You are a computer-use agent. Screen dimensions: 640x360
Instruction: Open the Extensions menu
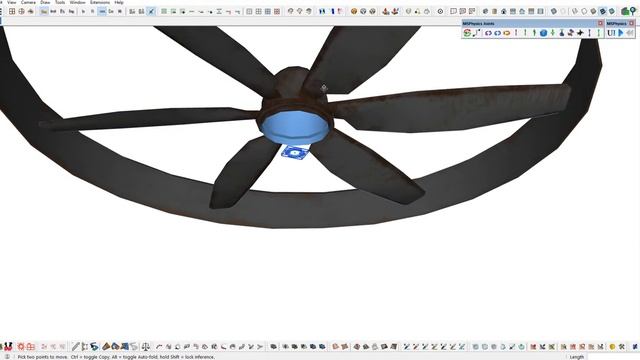[100, 2]
